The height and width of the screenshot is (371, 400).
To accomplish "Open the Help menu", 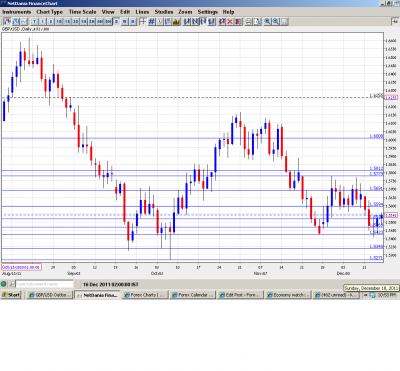I will tap(228, 12).
